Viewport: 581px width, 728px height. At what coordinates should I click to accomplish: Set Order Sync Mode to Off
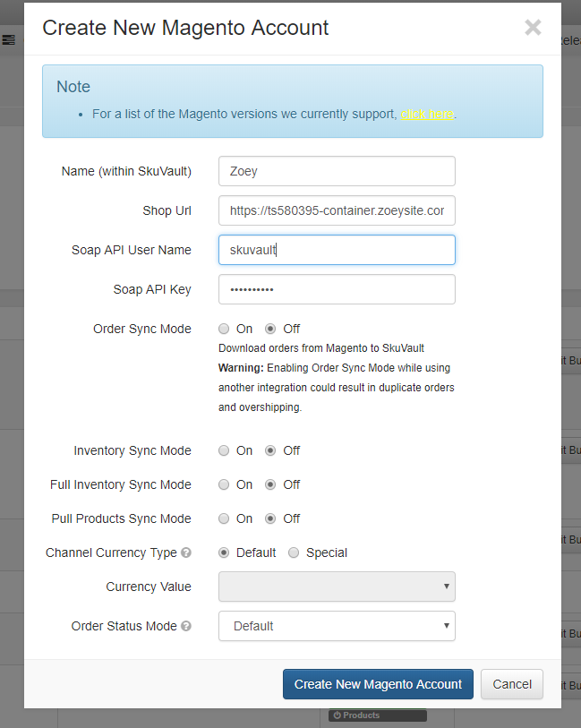pos(270,329)
